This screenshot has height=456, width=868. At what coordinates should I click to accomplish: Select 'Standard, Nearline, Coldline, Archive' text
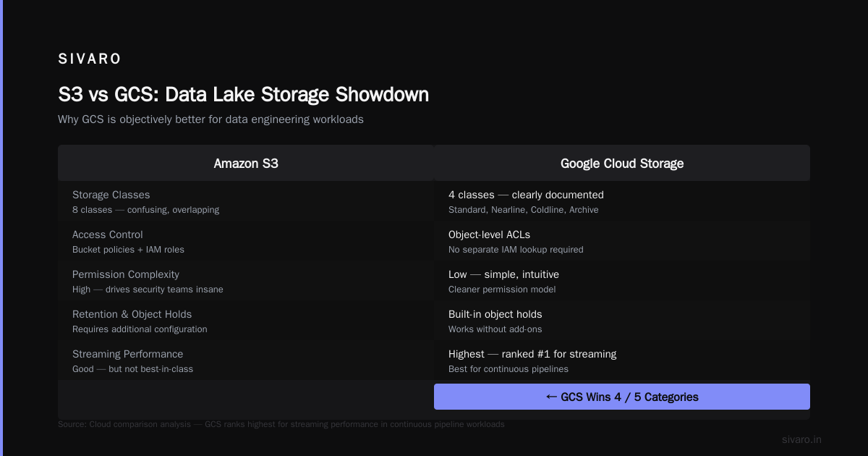pos(524,210)
